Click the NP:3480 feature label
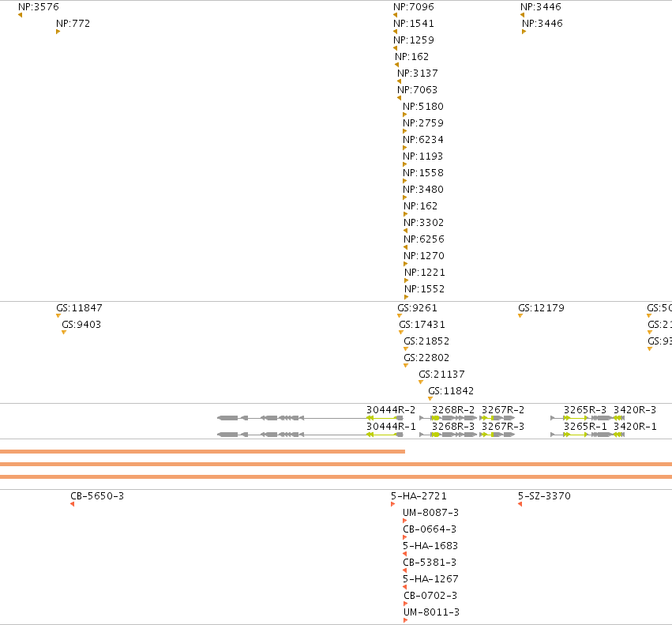Viewport: 672px width, 625px height. (x=423, y=190)
